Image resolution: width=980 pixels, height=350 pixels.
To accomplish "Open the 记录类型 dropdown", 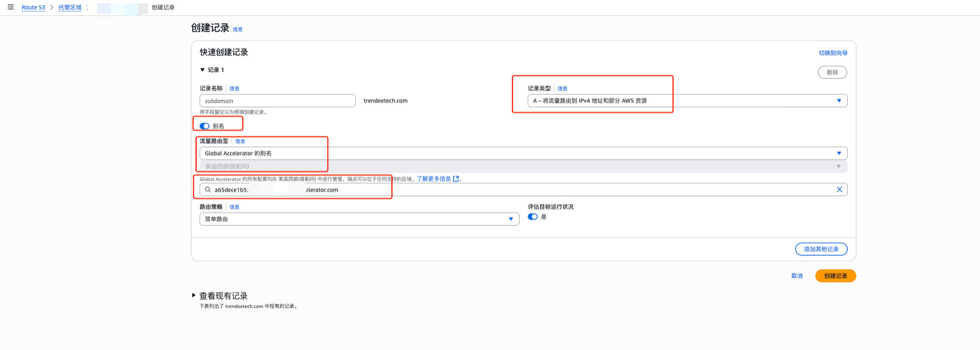I will 687,101.
